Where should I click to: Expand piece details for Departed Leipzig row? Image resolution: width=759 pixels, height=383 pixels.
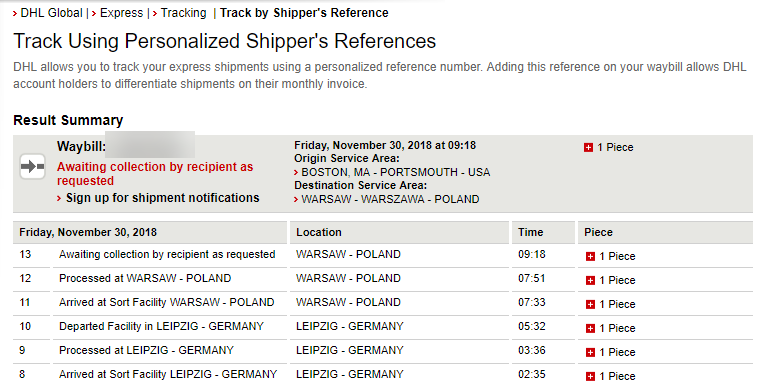click(x=590, y=328)
